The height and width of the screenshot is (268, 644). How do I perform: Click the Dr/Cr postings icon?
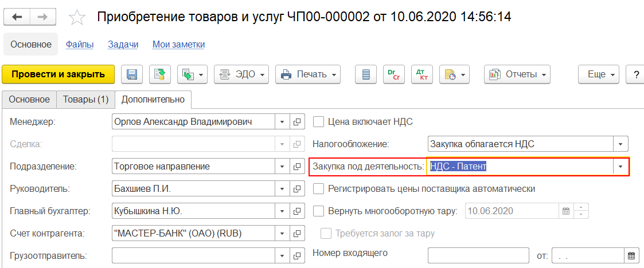coord(393,74)
